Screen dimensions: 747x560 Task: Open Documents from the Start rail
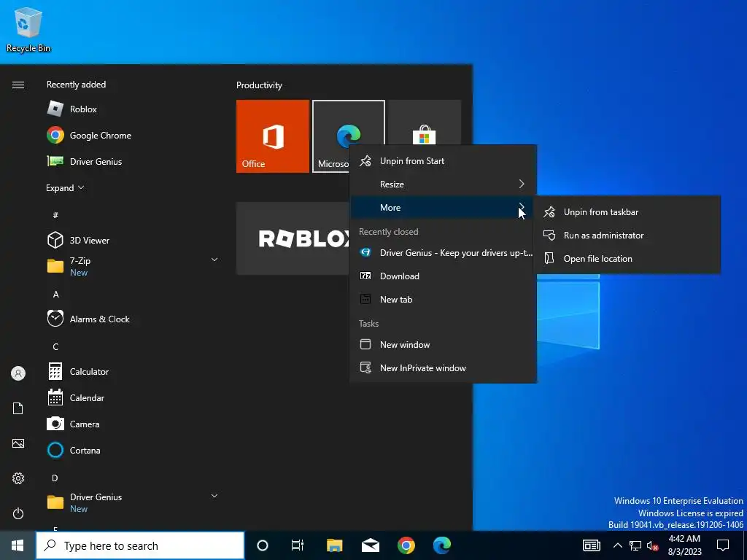(18, 408)
